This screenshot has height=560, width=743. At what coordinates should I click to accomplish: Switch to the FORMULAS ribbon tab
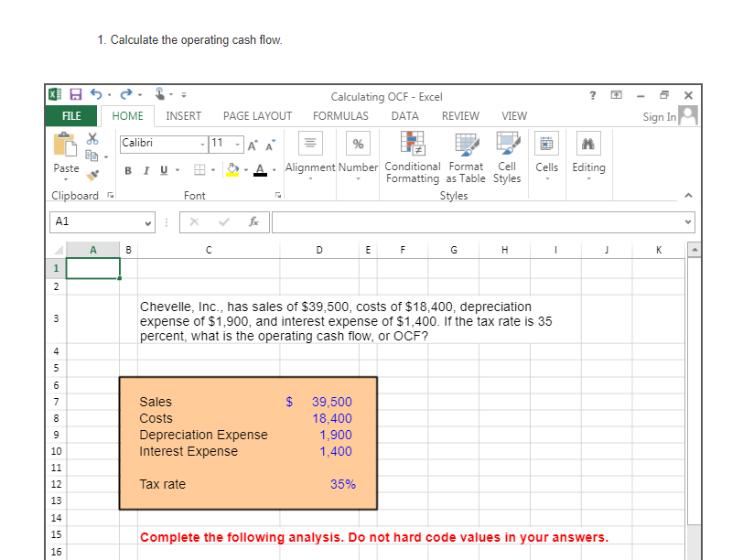point(340,116)
